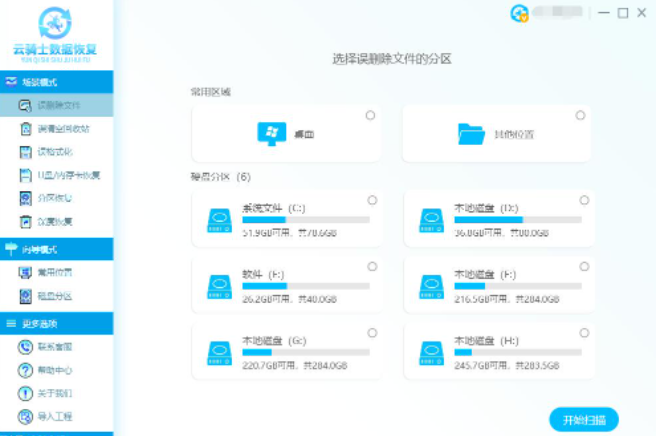Toggle the 更多选项 section header

click(x=56, y=324)
